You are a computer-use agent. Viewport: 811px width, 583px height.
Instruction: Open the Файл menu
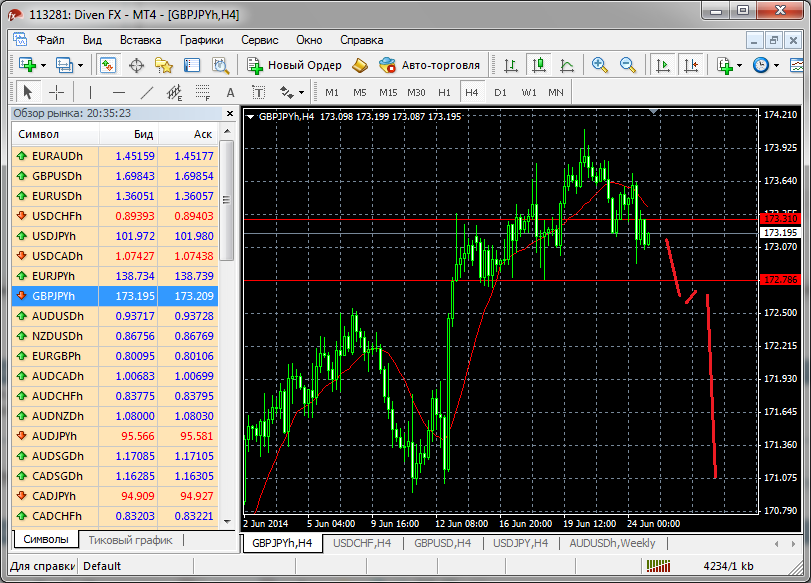50,40
